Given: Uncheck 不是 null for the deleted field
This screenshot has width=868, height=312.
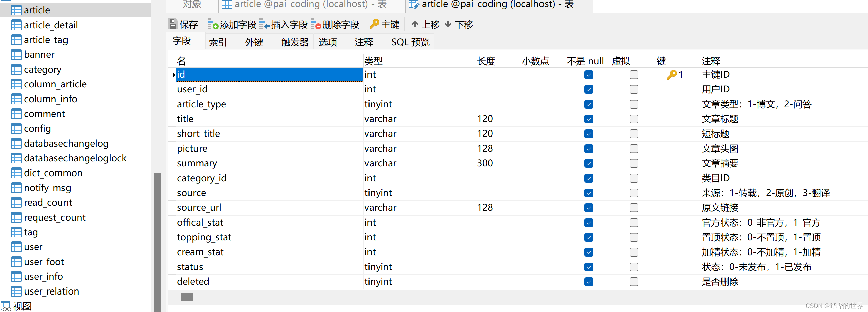Looking at the screenshot, I should tap(589, 282).
